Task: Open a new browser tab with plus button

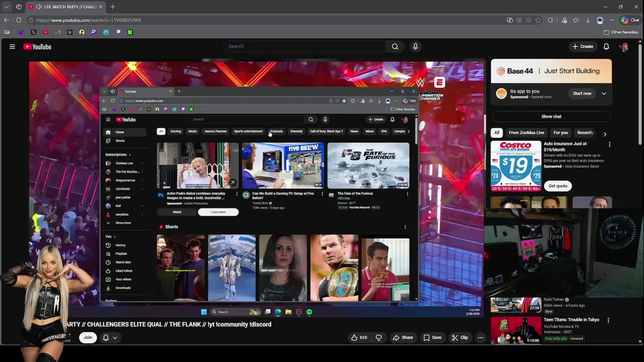Action: click(x=113, y=7)
